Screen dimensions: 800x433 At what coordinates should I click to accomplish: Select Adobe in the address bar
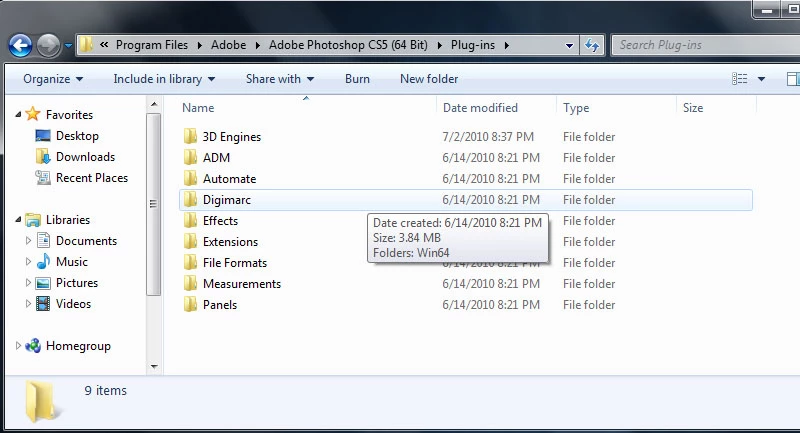(x=229, y=45)
